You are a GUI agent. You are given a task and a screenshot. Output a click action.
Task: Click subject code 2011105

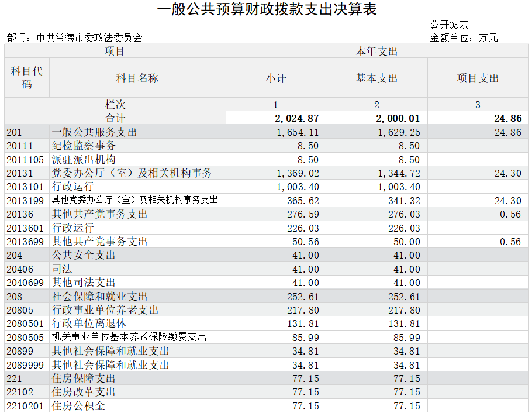25,160
